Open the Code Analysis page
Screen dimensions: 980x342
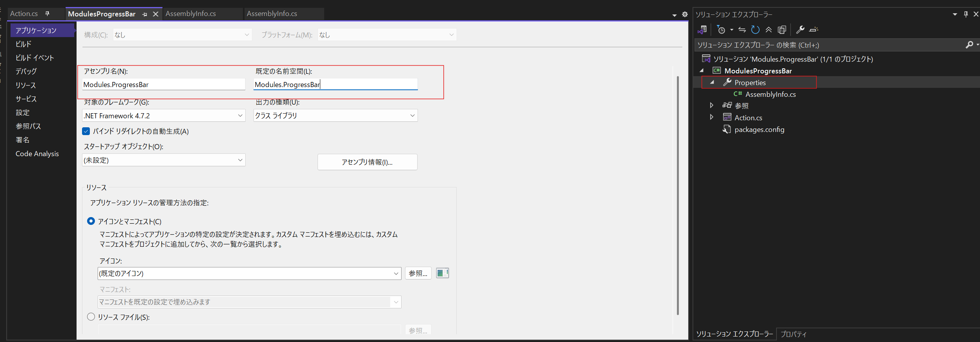(37, 154)
